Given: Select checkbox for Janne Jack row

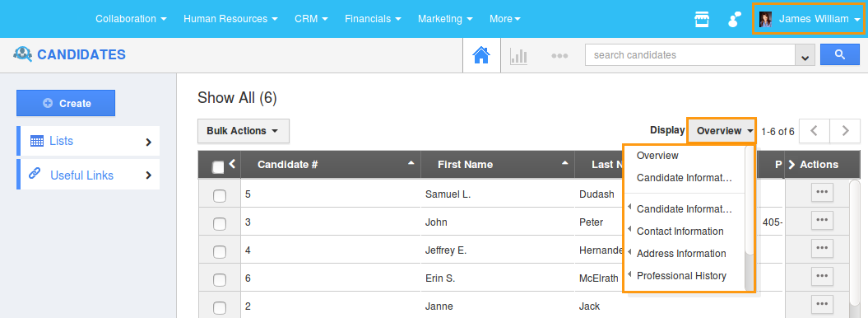Looking at the screenshot, I should [220, 307].
